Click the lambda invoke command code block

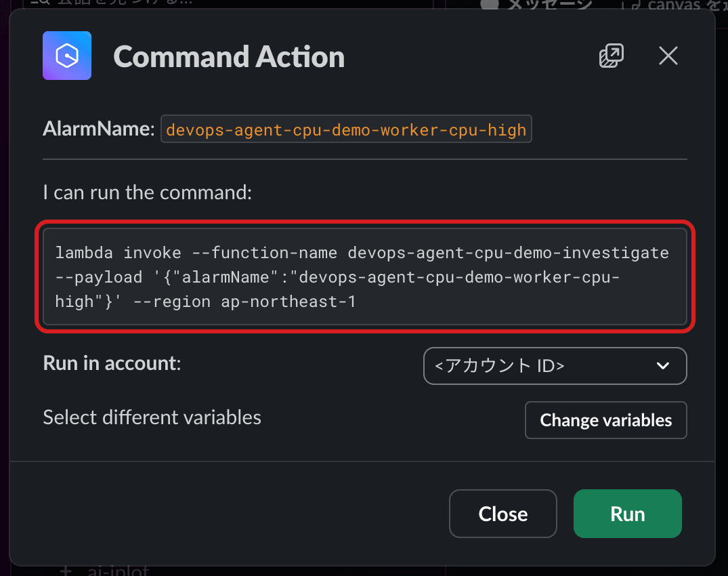(x=364, y=276)
